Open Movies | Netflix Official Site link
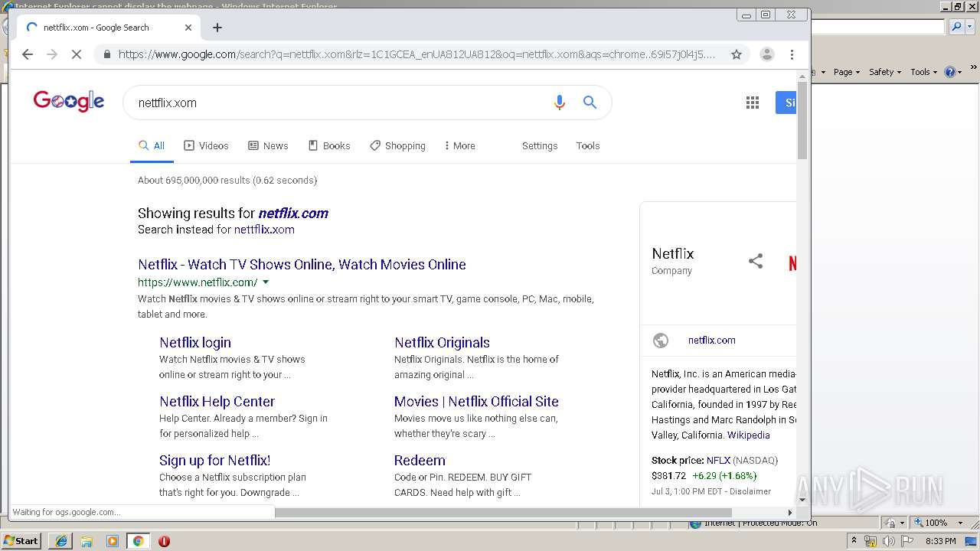This screenshot has width=980, height=551. tap(476, 402)
